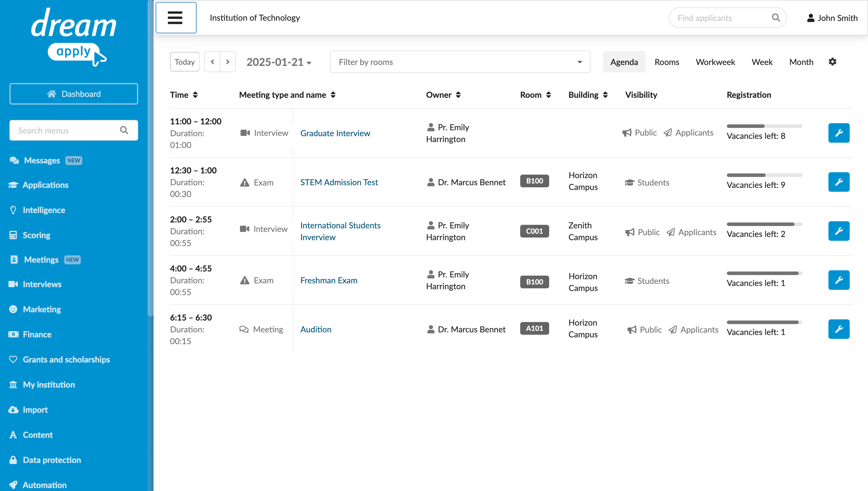Open Graduate Interview meeting link

(x=335, y=133)
